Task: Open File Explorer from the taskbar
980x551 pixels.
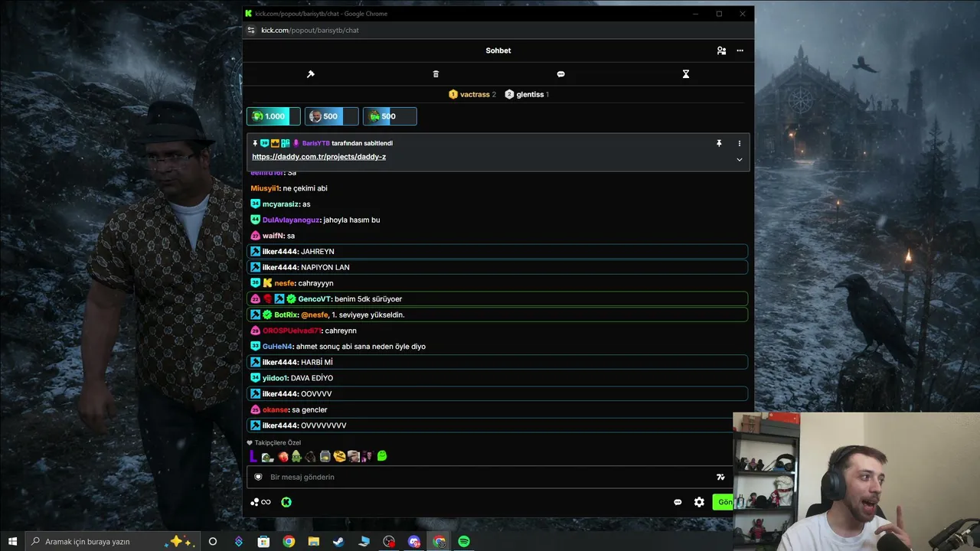Action: coord(313,542)
